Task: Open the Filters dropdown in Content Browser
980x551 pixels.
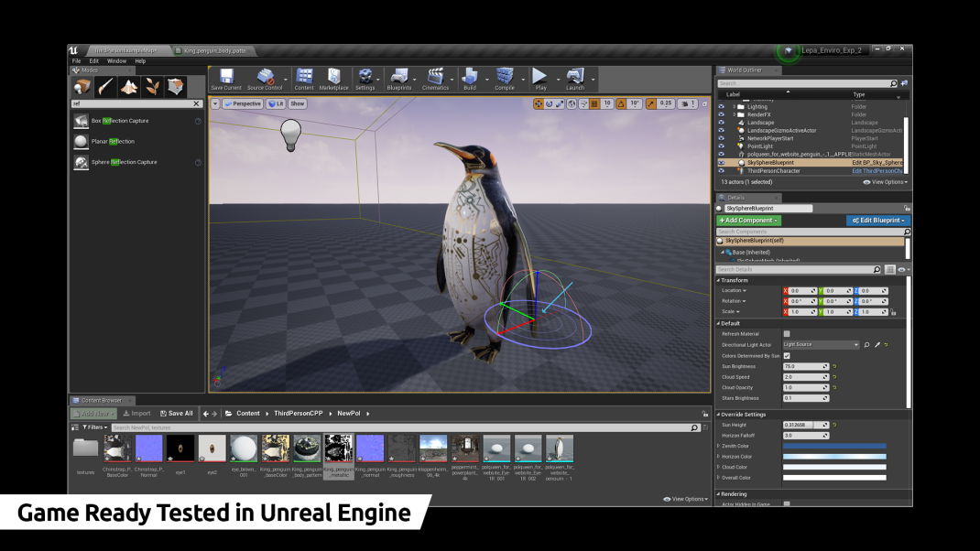Action: 95,427
